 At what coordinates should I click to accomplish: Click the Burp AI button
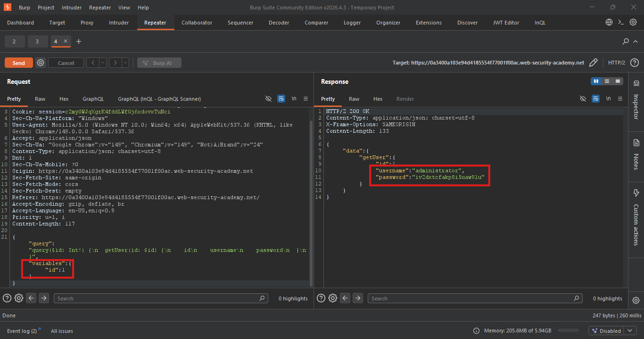tap(159, 63)
